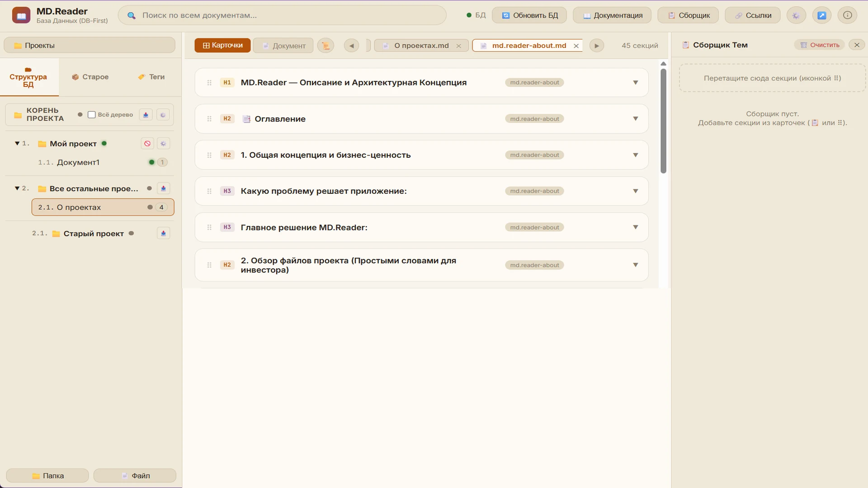Screen dimensions: 868x488
Task: Grab drag handle of Оглавление card
Action: (x=209, y=119)
